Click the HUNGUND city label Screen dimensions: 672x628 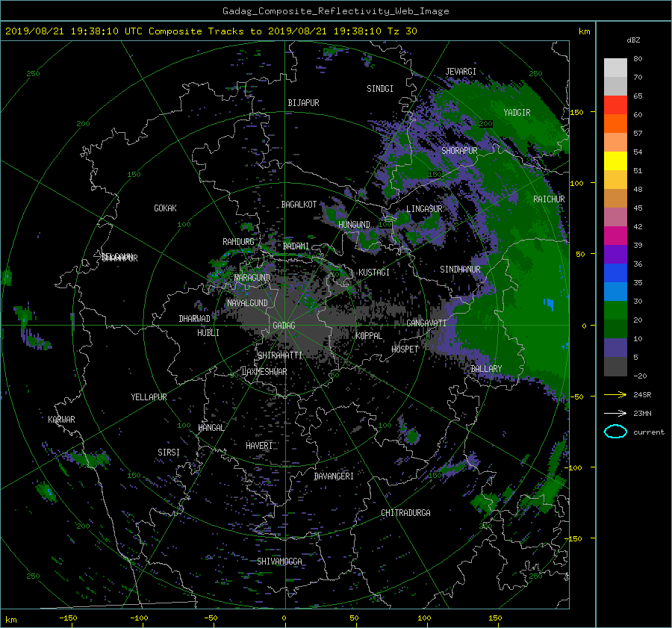(354, 225)
